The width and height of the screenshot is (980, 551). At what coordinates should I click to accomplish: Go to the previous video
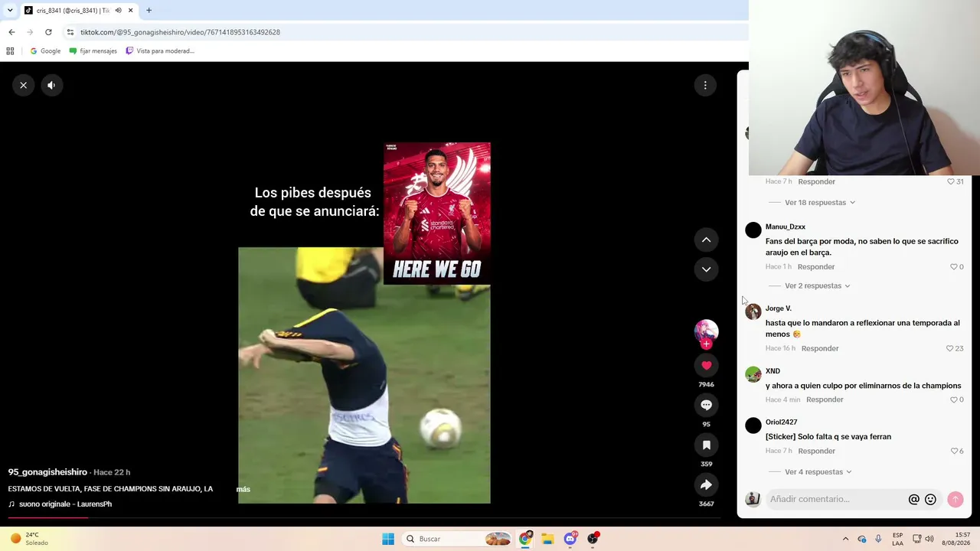706,240
